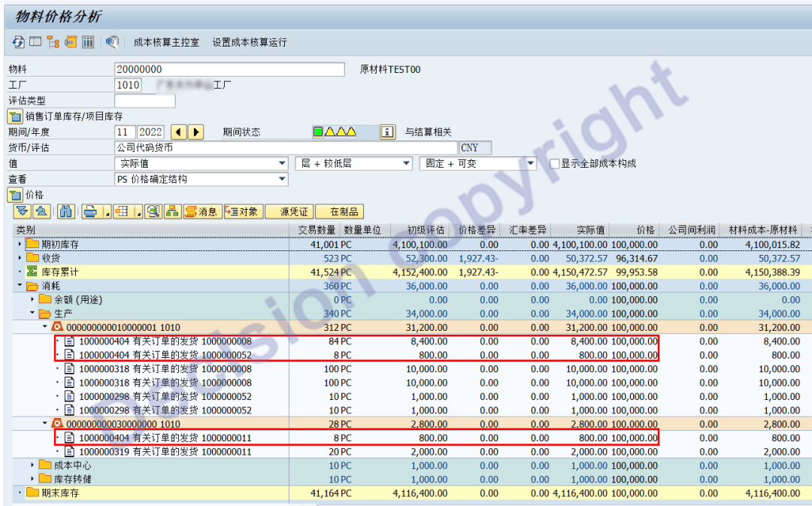Image resolution: width=812 pixels, height=506 pixels.
Task: Click the year field showing 2022
Action: 150,132
